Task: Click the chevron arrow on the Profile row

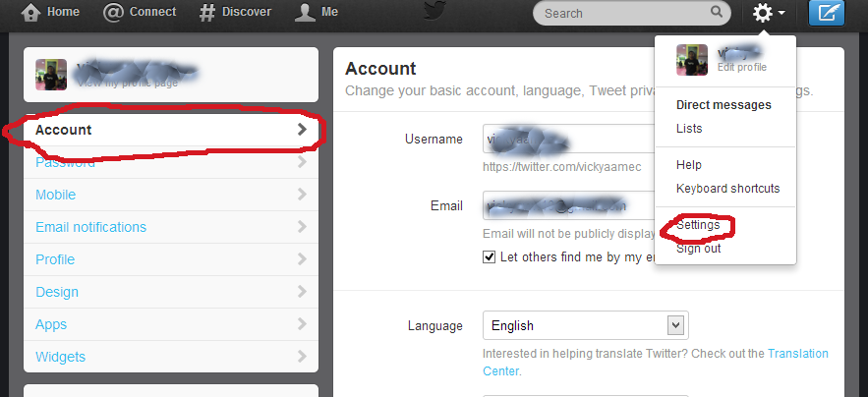Action: point(302,259)
